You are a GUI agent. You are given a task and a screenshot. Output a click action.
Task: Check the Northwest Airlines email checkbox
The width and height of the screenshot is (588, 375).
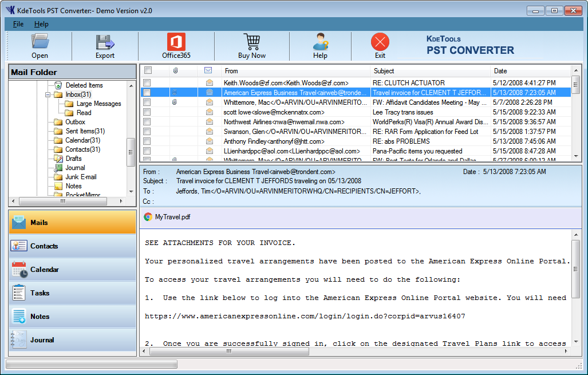(147, 122)
